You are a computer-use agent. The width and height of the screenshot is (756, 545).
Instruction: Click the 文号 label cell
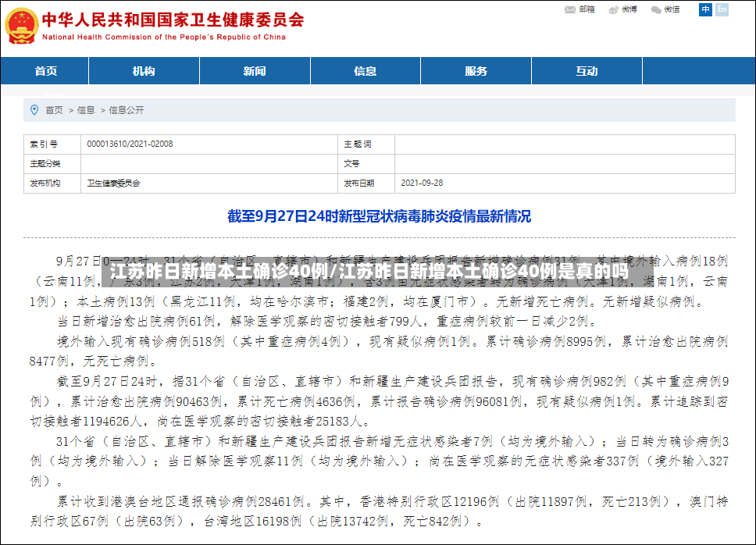point(366,164)
